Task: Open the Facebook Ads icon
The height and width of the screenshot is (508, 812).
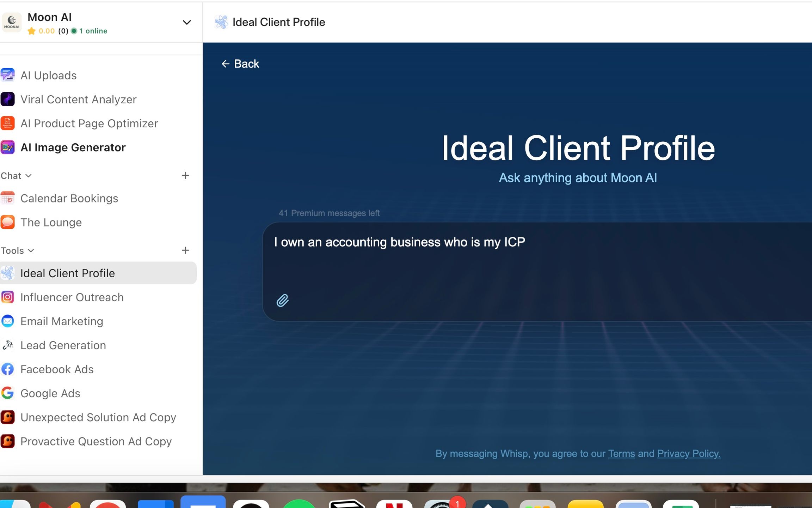Action: tap(7, 369)
